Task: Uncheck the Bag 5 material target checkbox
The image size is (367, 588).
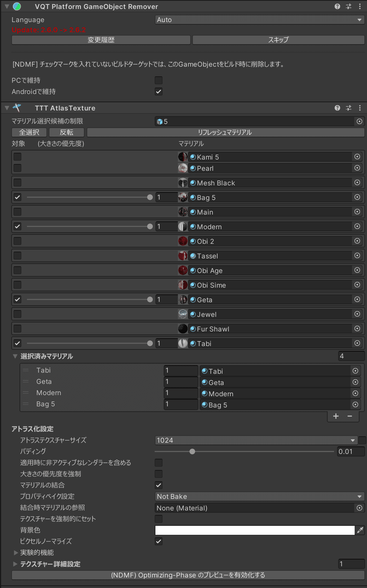Action: point(18,197)
